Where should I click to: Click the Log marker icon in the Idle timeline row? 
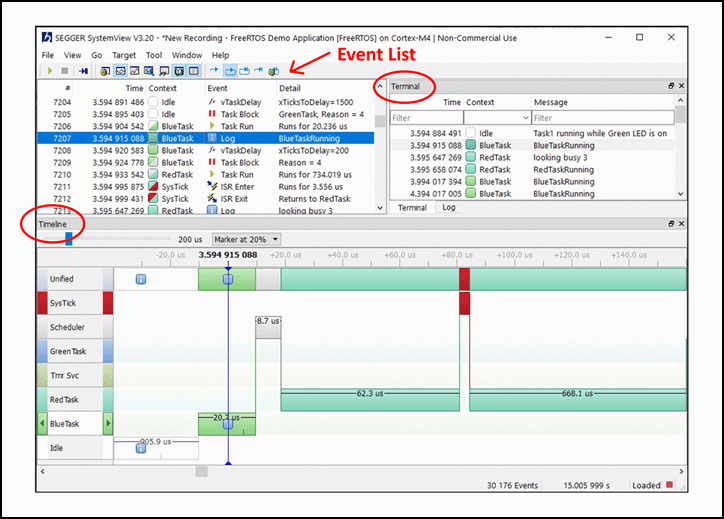click(x=141, y=448)
